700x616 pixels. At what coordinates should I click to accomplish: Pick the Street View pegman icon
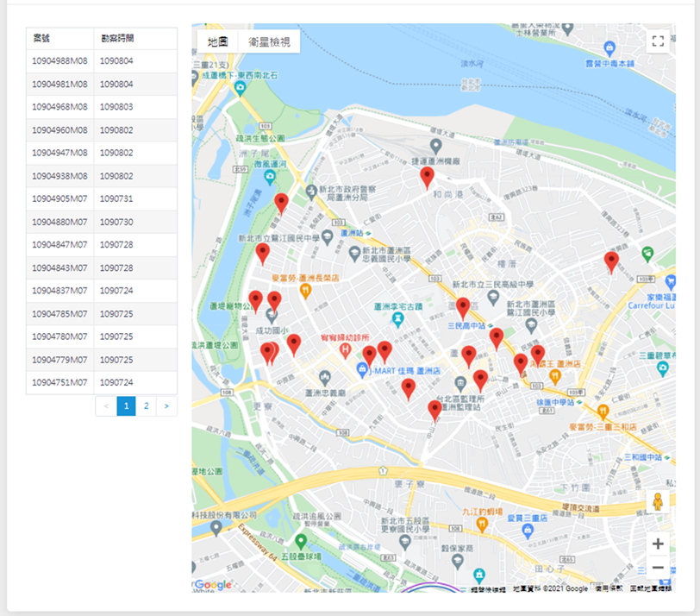658,501
